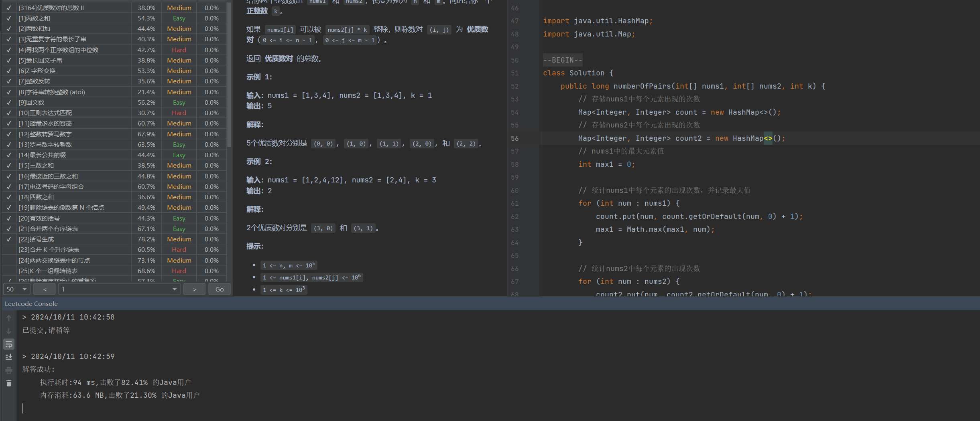Image resolution: width=980 pixels, height=421 pixels.
Task: Click 'max1 = Math.max(max1, num);' line
Action: 655,229
